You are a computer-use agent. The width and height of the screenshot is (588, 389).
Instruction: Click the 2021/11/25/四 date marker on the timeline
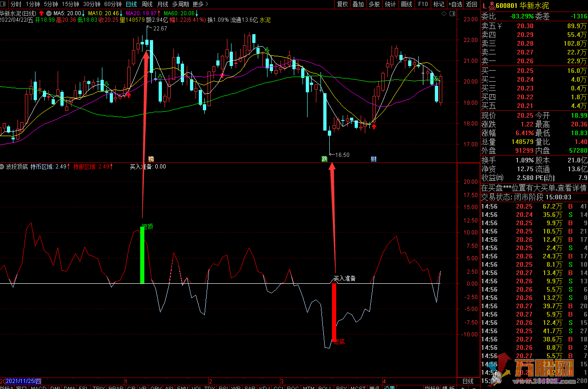[23, 381]
